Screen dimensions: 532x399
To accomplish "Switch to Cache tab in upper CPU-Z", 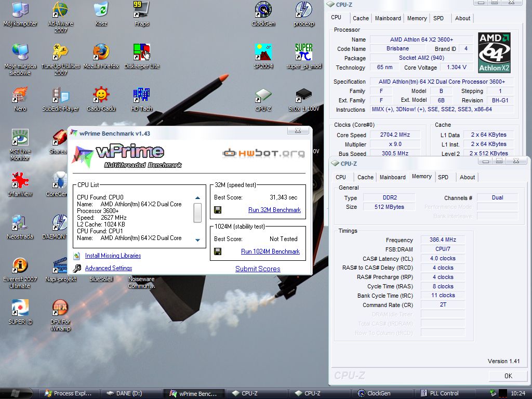I will point(361,18).
